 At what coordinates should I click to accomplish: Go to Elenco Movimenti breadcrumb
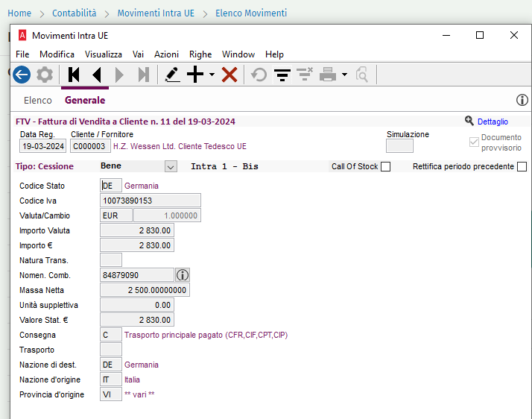coord(251,13)
